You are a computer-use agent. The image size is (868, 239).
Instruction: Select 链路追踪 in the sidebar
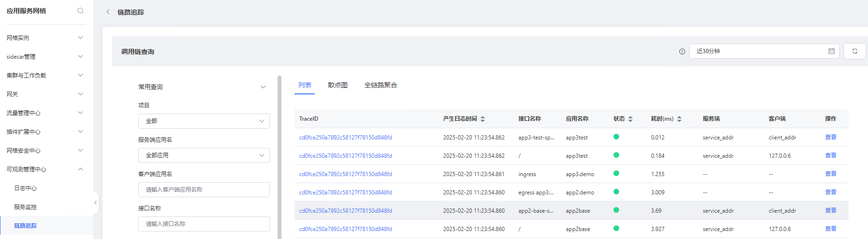point(25,225)
